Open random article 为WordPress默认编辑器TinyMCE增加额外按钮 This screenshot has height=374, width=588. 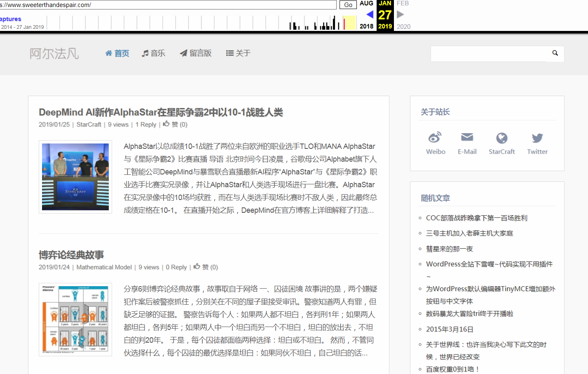pos(491,295)
